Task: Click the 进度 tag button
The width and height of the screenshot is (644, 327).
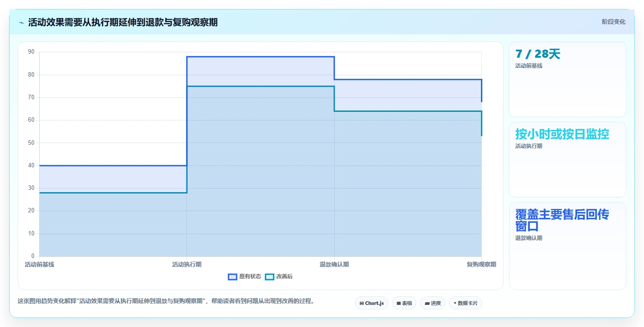Action: point(433,303)
